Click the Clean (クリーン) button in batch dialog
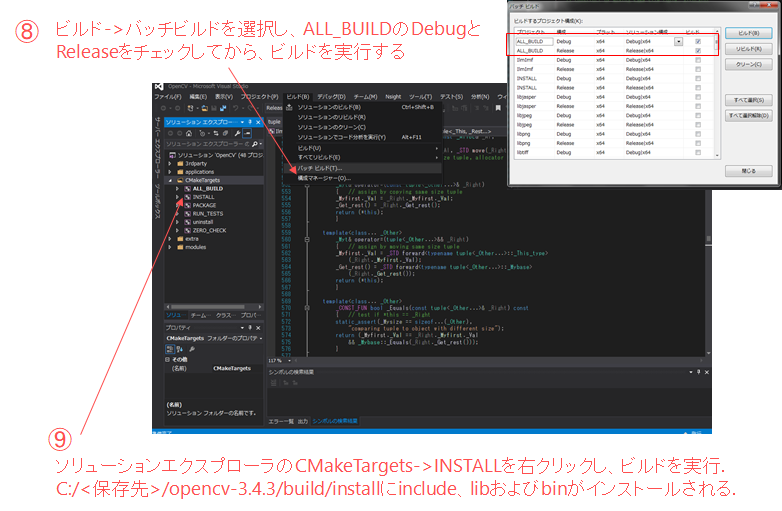782x511 pixels. pyautogui.click(x=749, y=64)
